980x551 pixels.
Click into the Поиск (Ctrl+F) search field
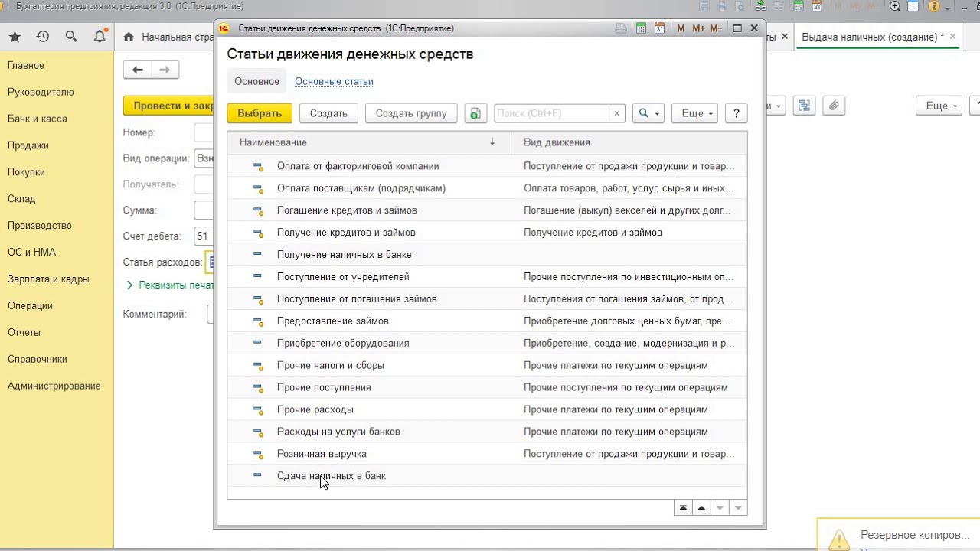(x=551, y=113)
